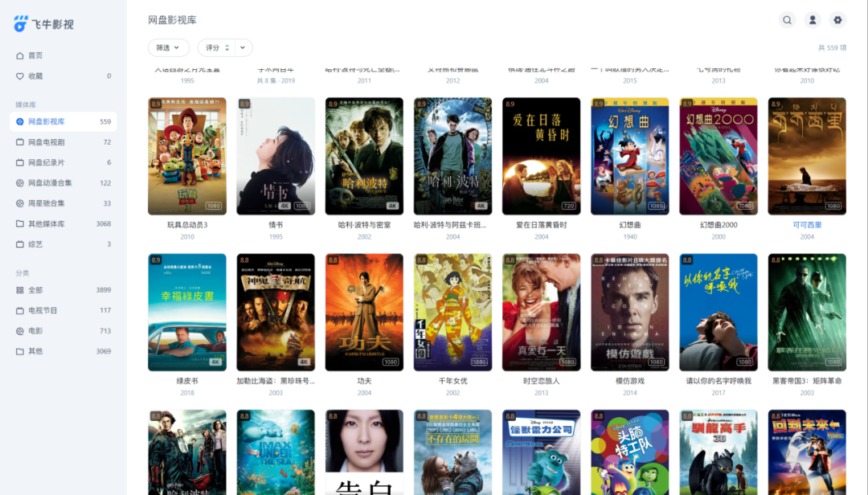Open the search icon in top bar
Image resolution: width=868 pixels, height=495 pixels.
[787, 20]
